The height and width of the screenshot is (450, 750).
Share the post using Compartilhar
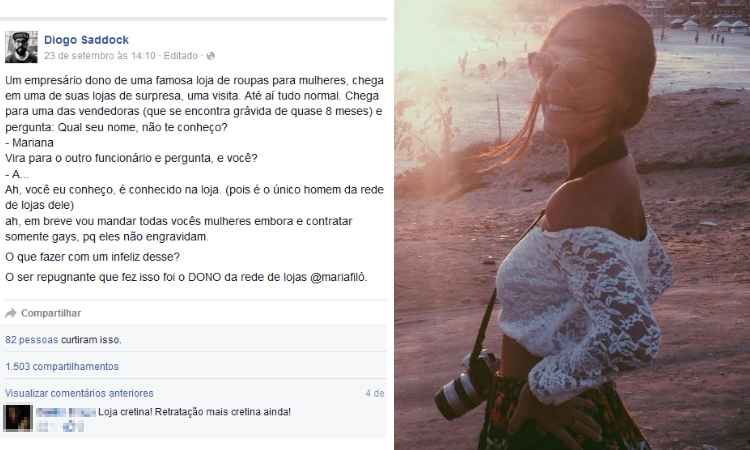pos(51,313)
